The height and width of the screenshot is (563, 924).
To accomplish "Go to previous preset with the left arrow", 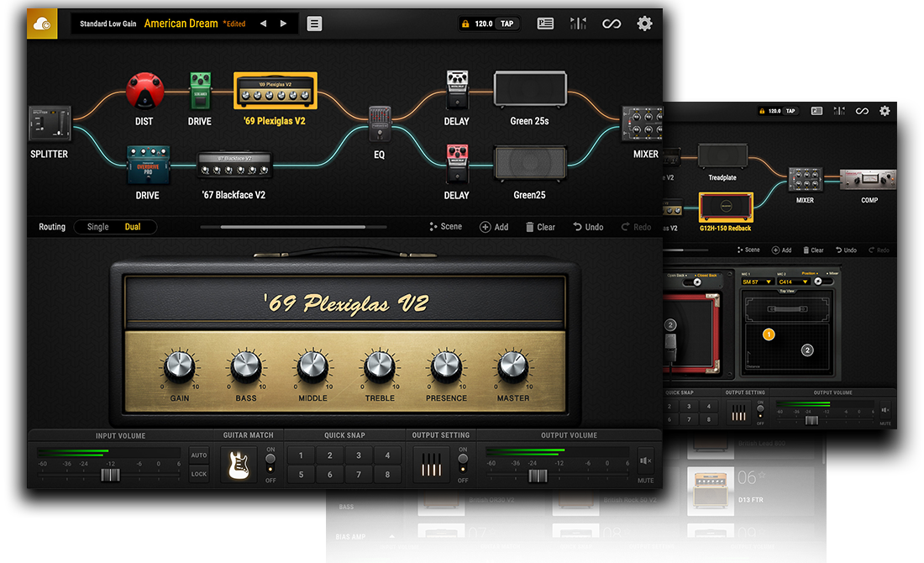I will click(264, 24).
